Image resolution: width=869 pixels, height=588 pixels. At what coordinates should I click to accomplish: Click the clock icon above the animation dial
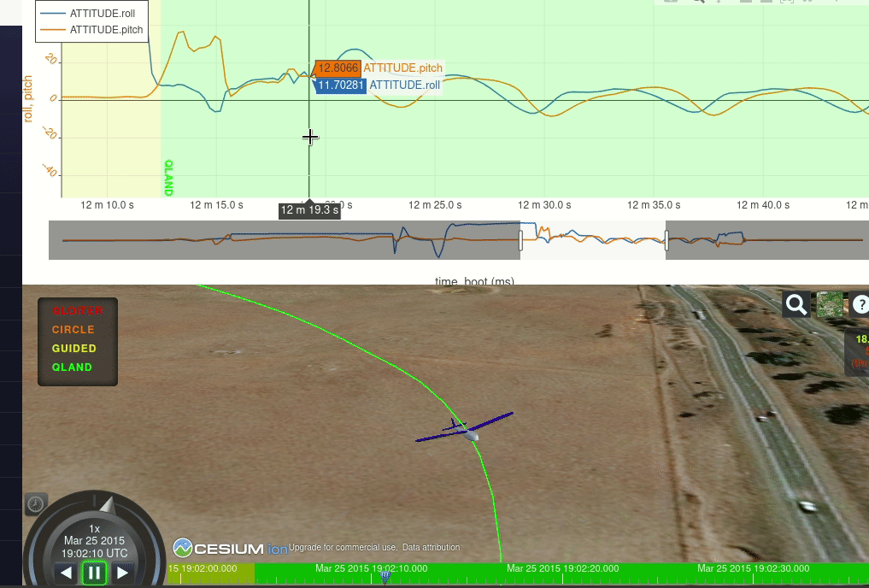[x=36, y=503]
